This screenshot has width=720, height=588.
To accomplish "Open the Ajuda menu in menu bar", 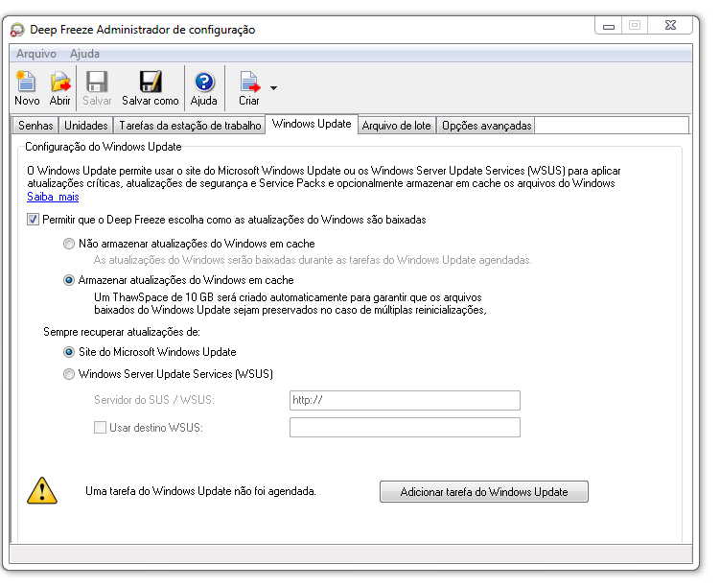I will (x=84, y=54).
